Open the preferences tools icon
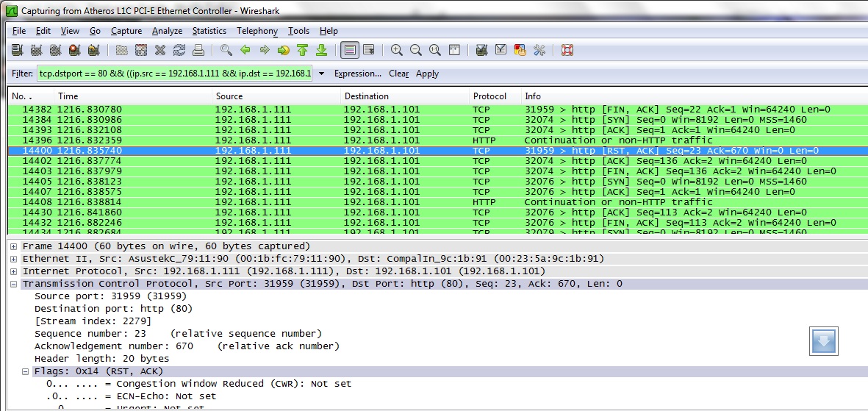 pyautogui.click(x=539, y=50)
